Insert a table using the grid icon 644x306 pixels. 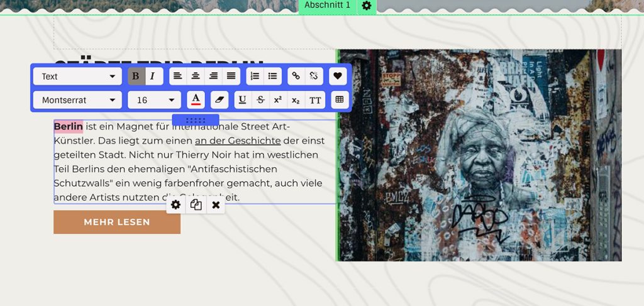coord(340,100)
